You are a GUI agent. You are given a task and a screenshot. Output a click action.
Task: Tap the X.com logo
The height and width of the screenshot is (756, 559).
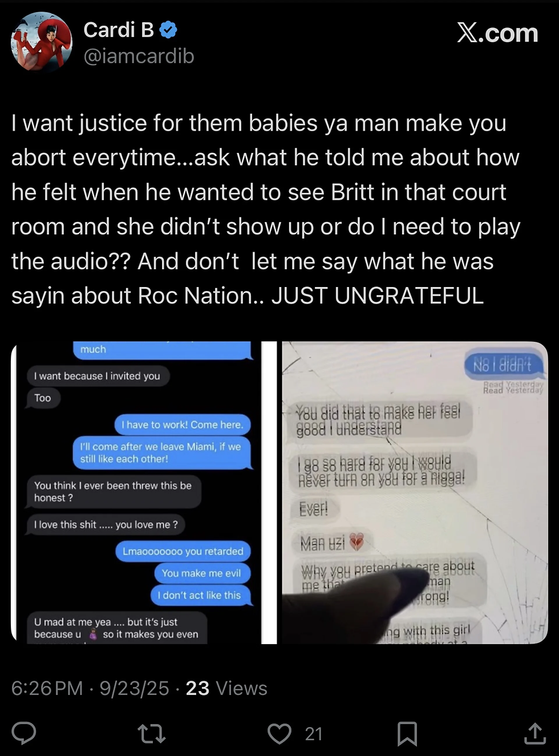tap(497, 33)
